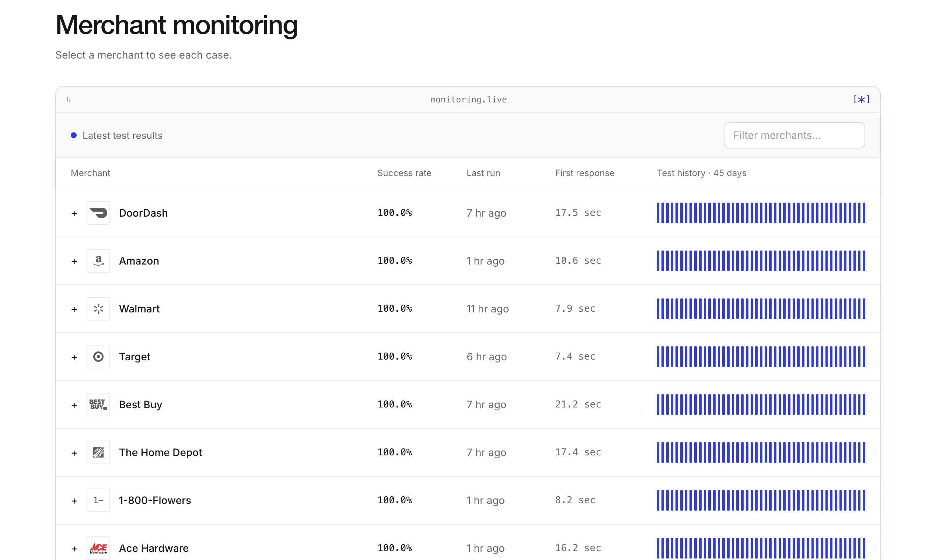Click the Target bullseye logo icon
Image resolution: width=936 pixels, height=560 pixels.
[98, 357]
